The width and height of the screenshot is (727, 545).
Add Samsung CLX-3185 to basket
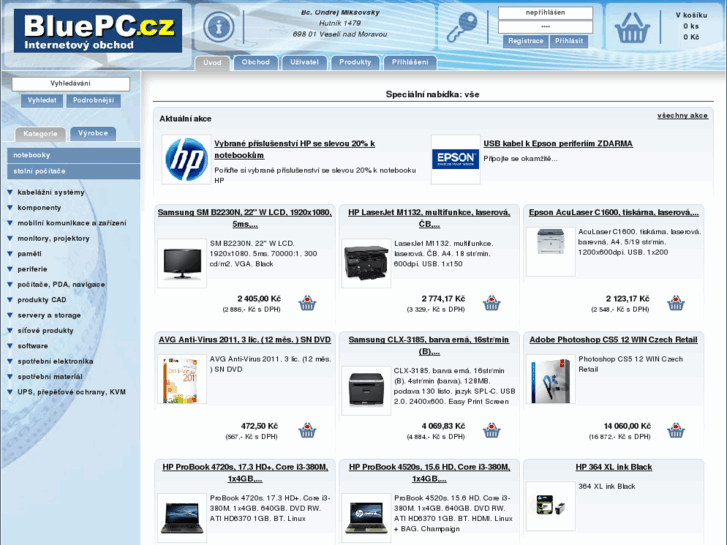(x=491, y=431)
